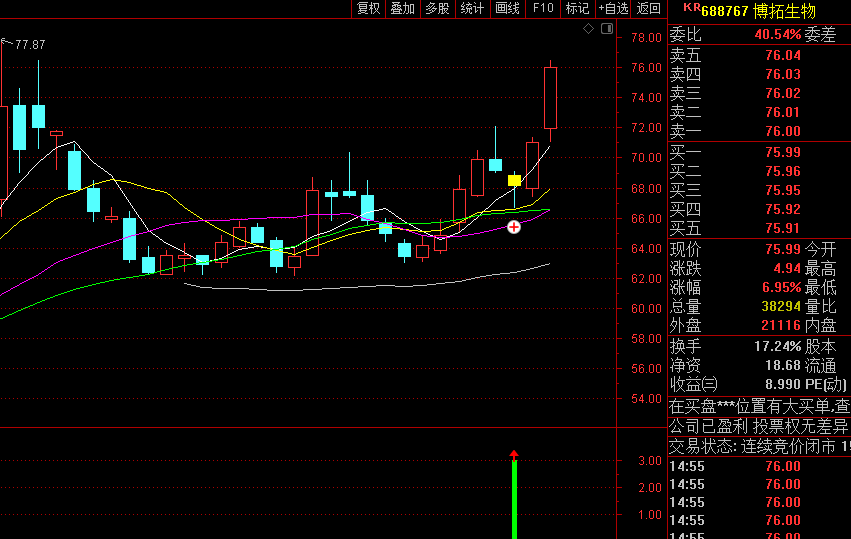Click the 返回 return button
851x539 pixels.
pyautogui.click(x=649, y=9)
